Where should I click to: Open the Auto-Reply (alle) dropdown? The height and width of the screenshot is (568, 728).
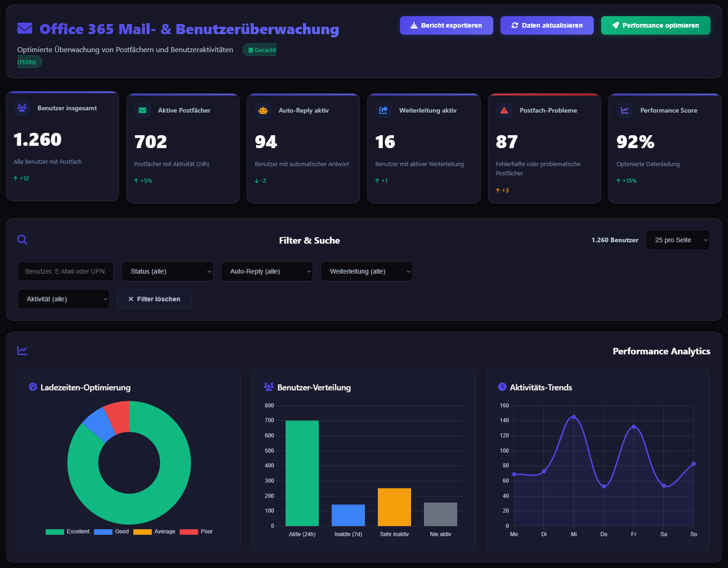[267, 271]
